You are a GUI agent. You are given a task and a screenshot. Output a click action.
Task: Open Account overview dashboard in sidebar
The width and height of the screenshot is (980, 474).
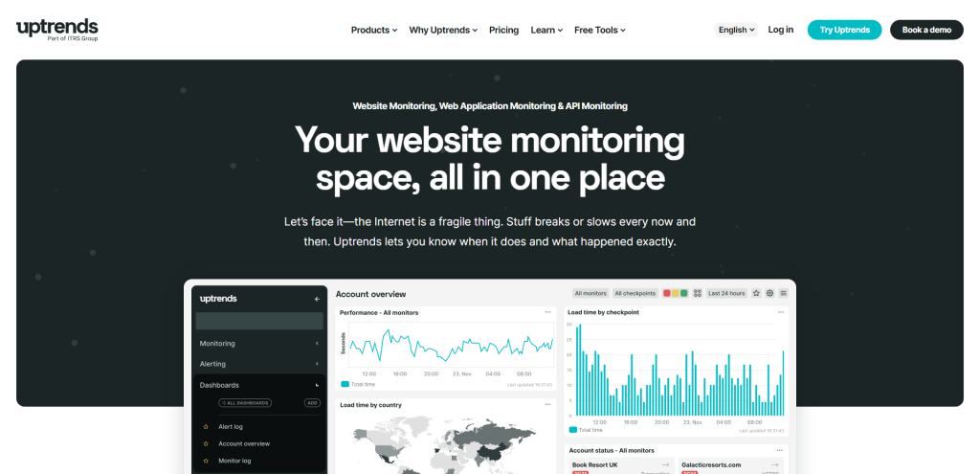tap(244, 444)
